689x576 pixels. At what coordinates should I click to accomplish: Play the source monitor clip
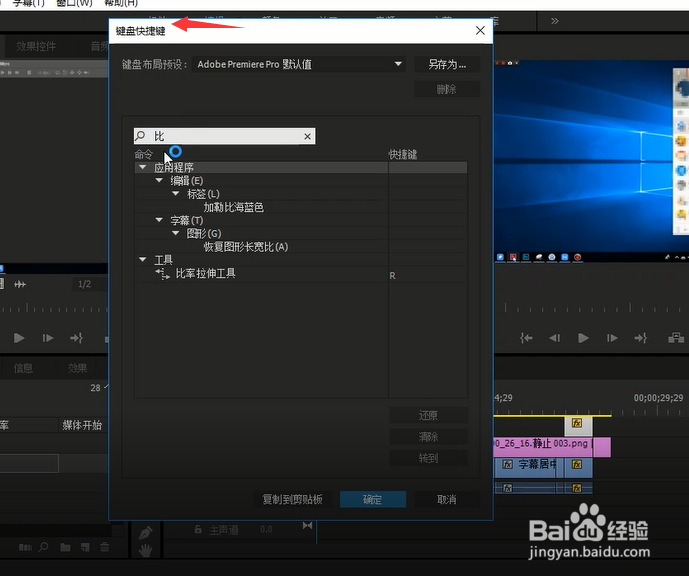(19, 338)
